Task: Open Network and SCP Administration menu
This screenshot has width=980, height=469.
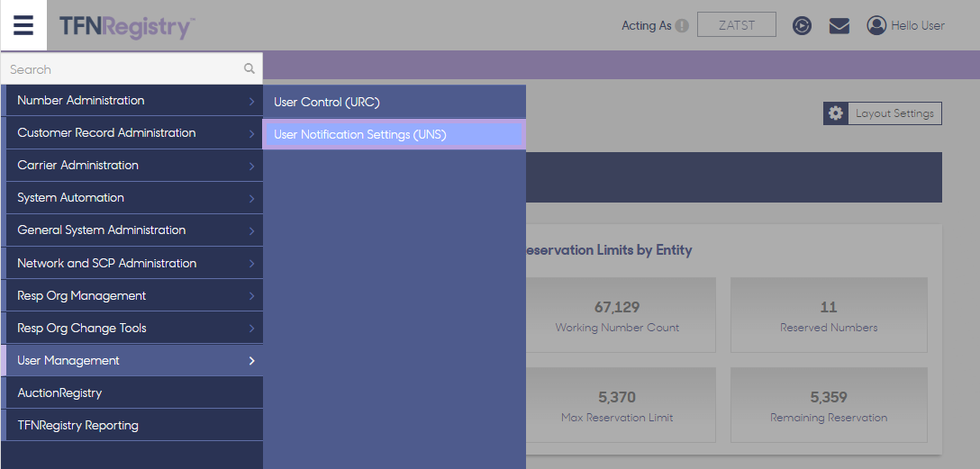Action: coord(132,263)
